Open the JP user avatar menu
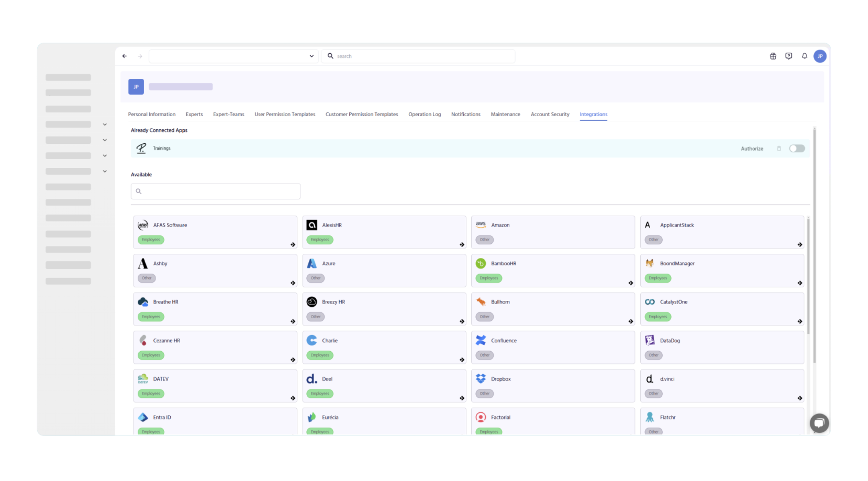Viewport: 868px width, 481px height. [x=820, y=56]
